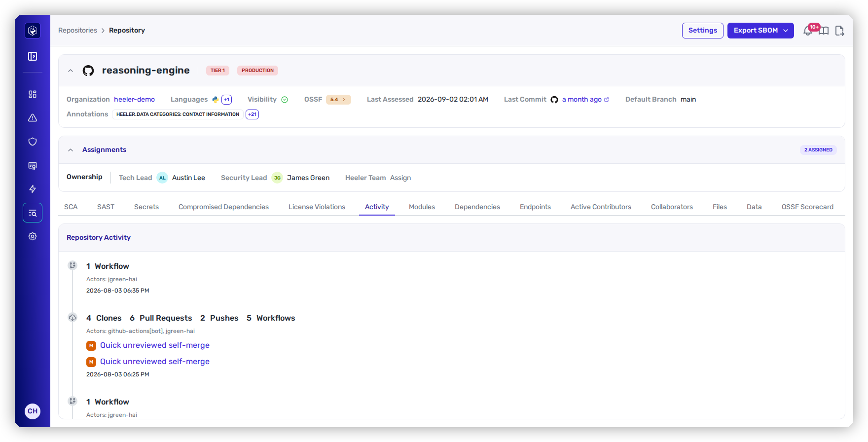Open the Compromised Dependencies tab
868x442 pixels.
(223, 207)
